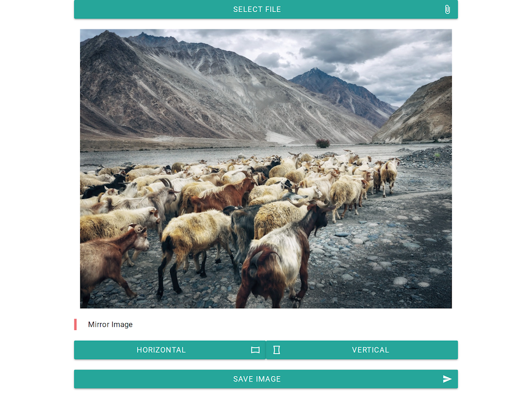Click the goat herd image preview
Screen dimensions: 532x399
266,169
